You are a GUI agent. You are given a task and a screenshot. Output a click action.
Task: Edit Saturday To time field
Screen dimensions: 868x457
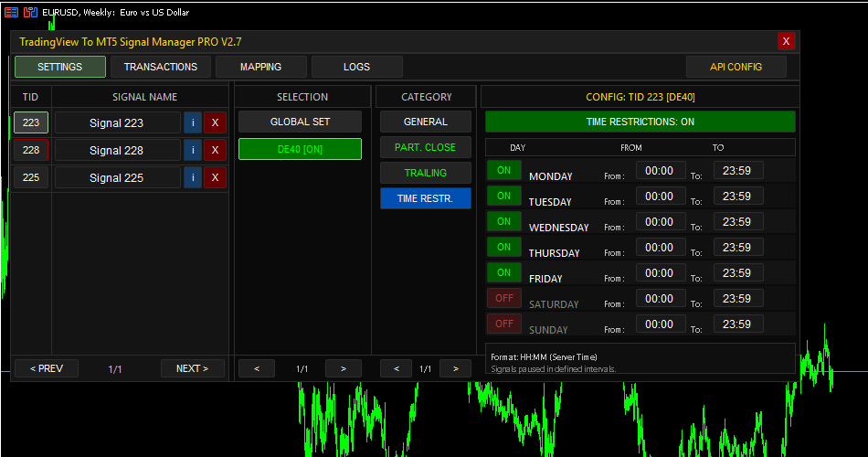[x=736, y=298]
